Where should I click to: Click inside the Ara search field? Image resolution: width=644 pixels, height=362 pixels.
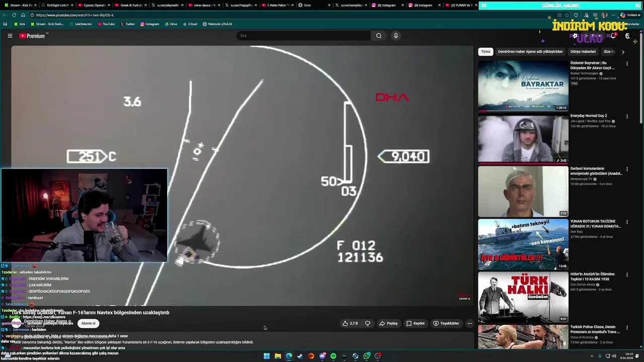click(303, 36)
